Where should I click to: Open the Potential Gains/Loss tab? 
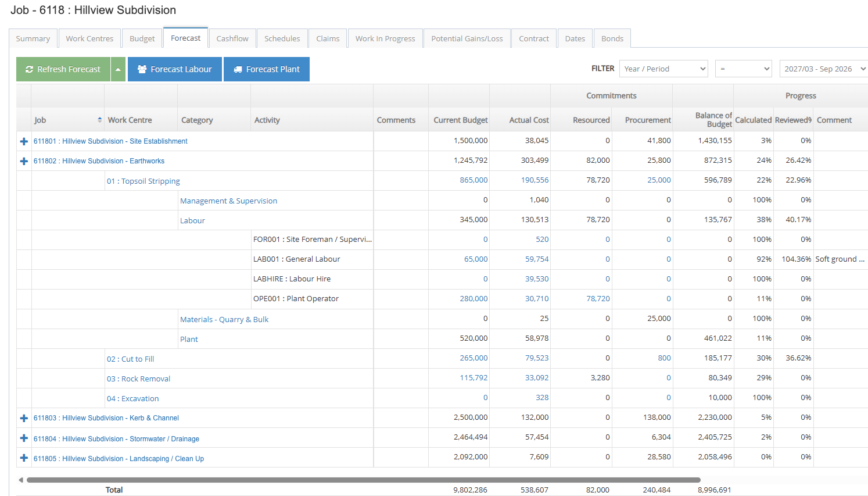(467, 38)
